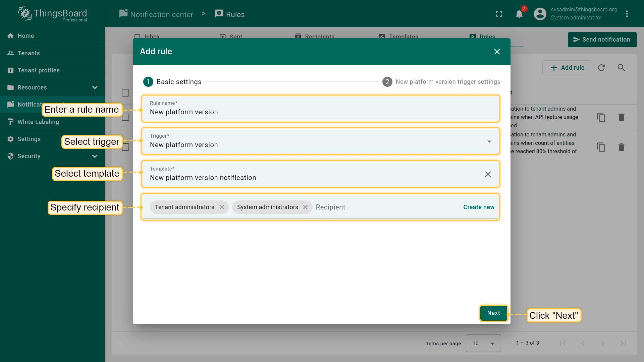Toggle fullscreen mode icon
Viewport: 644px width, 362px height.
(499, 14)
